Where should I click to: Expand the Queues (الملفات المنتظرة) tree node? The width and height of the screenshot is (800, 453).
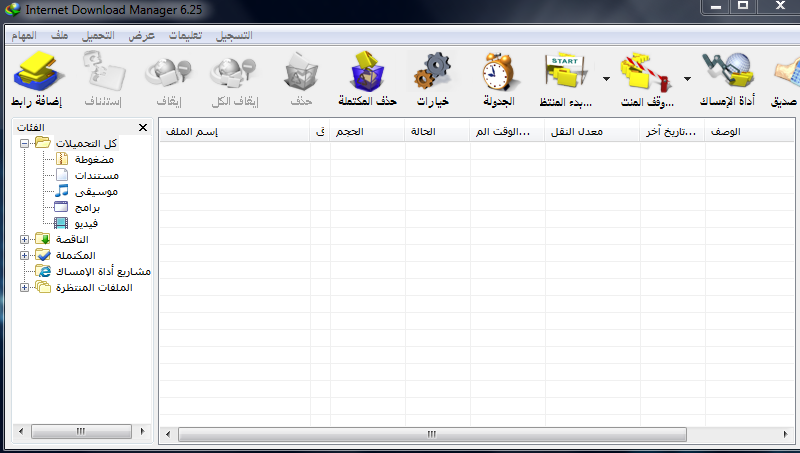pos(24,287)
